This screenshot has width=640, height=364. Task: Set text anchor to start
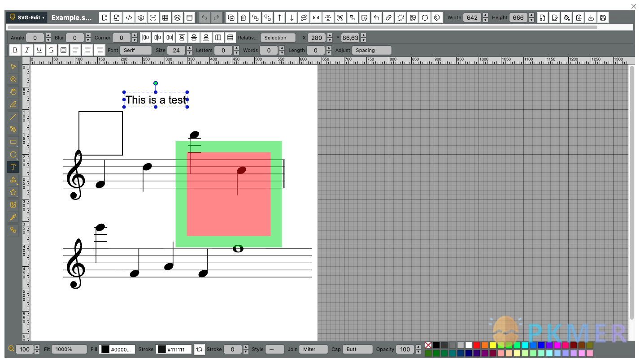click(75, 50)
